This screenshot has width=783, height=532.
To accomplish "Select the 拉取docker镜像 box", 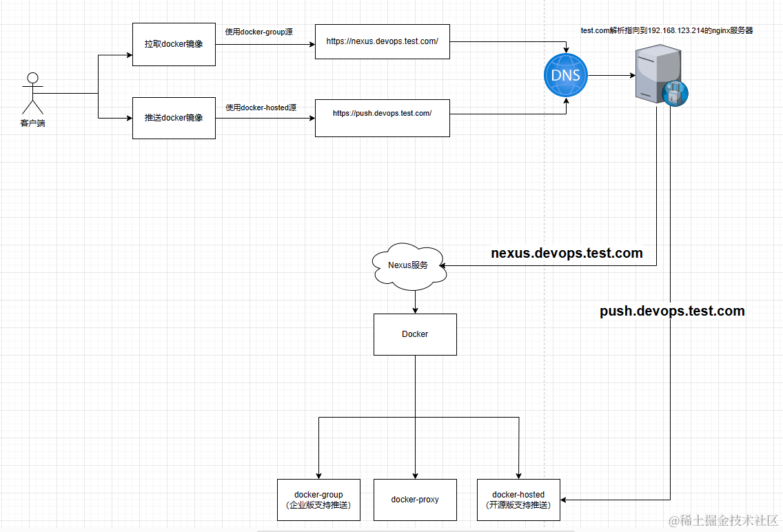I will click(174, 44).
